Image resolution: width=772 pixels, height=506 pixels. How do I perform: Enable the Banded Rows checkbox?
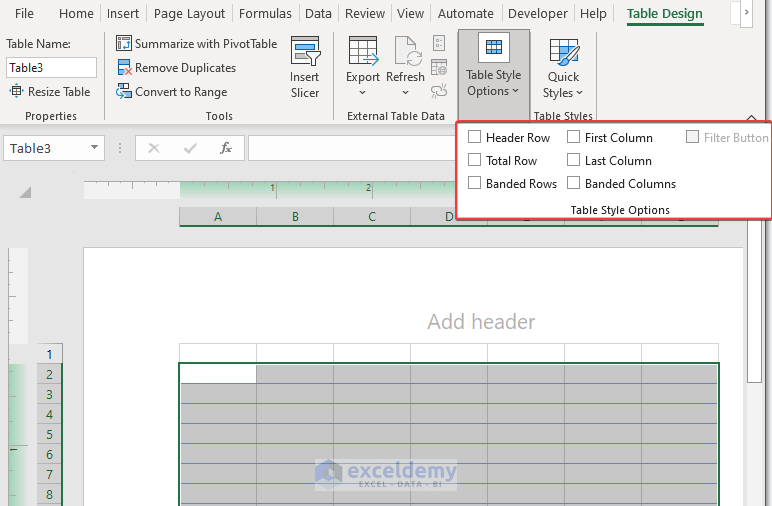tap(474, 183)
